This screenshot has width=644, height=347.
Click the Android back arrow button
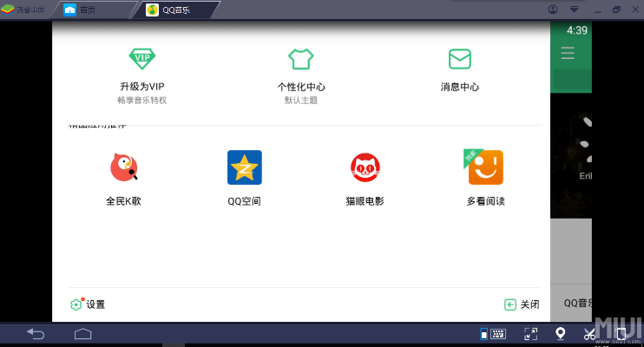pos(36,334)
